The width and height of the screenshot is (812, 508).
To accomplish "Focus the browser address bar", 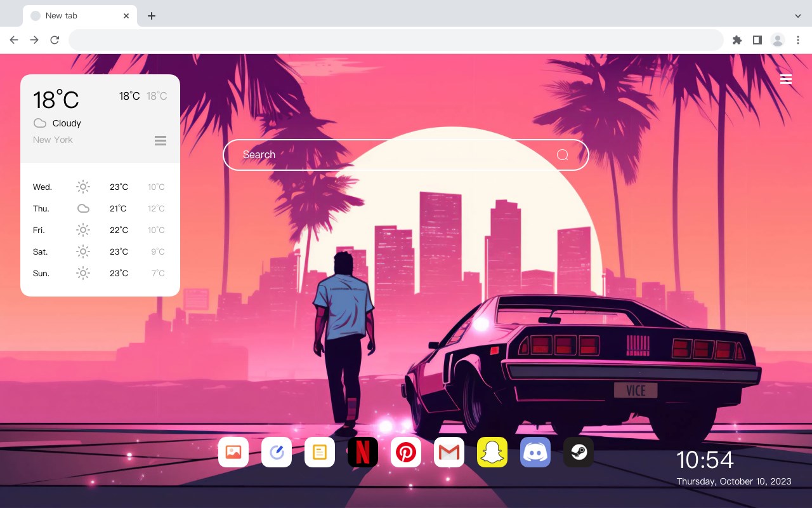I will 396,40.
